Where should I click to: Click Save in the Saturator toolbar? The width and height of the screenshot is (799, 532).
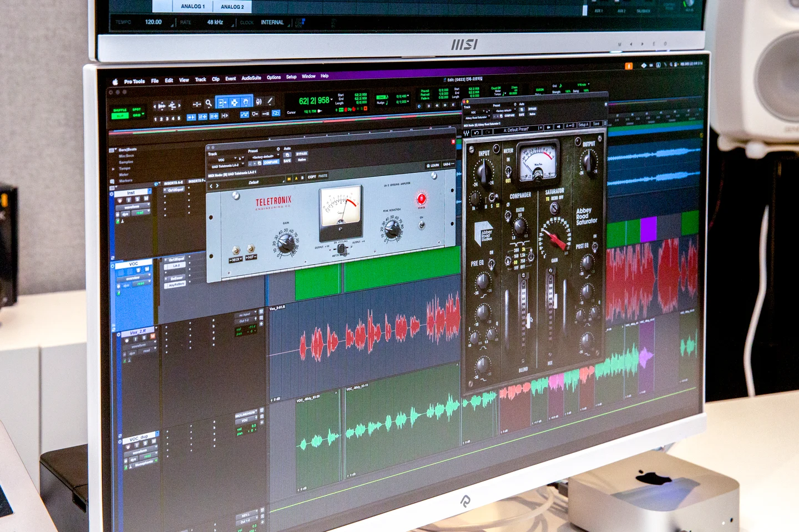point(596,124)
